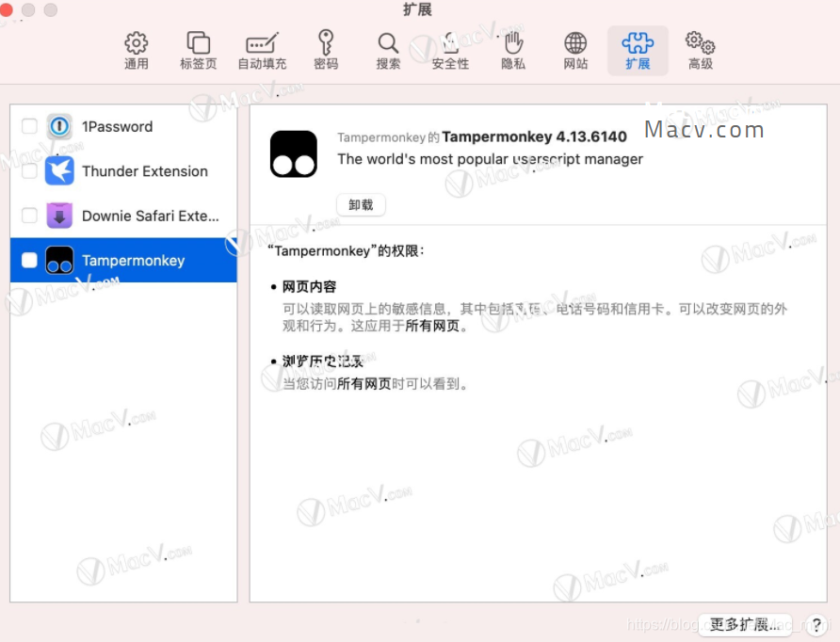Open the 网站 (Websites) globe icon
Image resolution: width=840 pixels, height=642 pixels.
575,43
